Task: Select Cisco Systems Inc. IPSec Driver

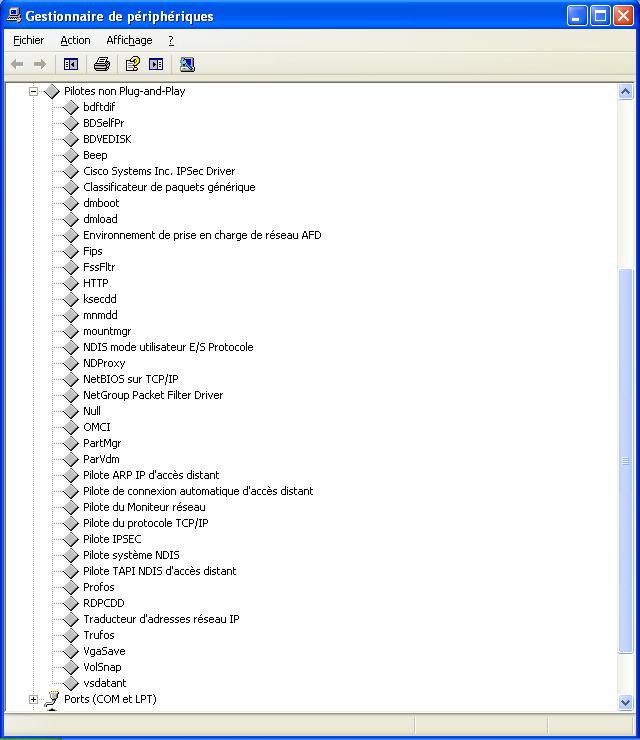Action: click(x=159, y=171)
